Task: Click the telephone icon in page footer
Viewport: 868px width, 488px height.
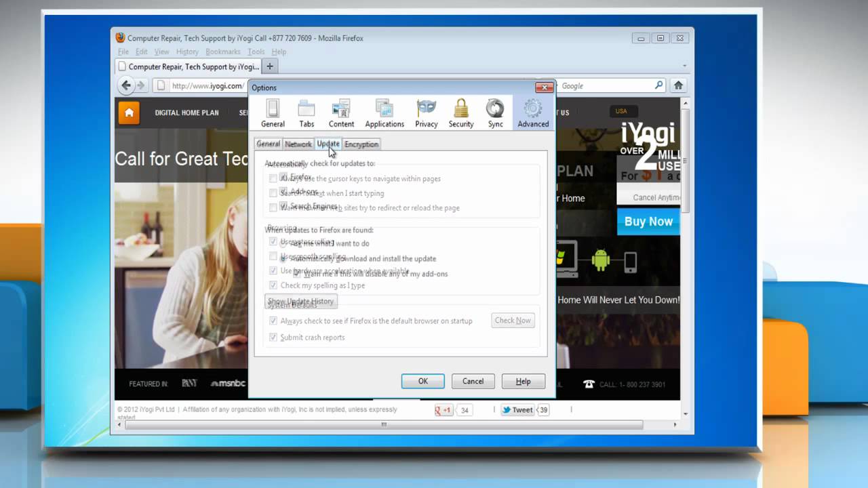Action: (x=589, y=384)
